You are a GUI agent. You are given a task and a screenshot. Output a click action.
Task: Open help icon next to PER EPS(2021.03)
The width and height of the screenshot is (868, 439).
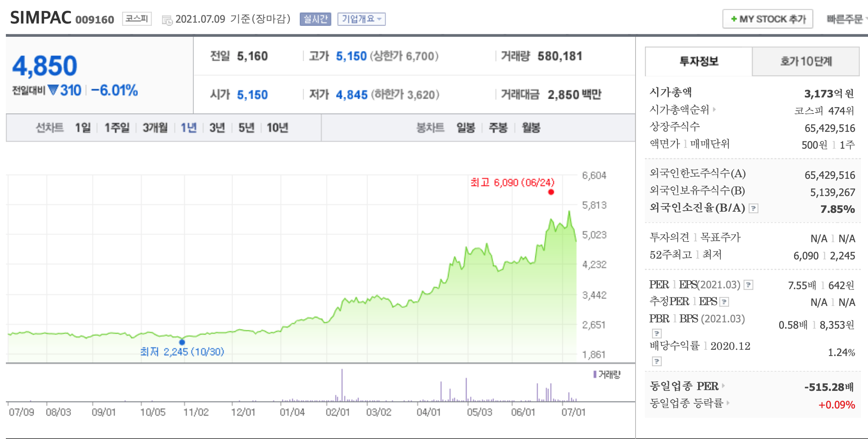pos(748,285)
